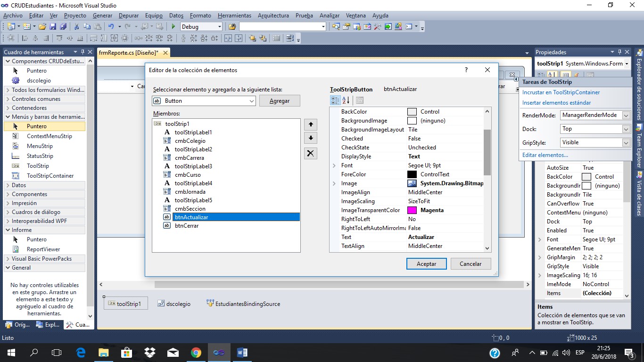Start debugging with the green play icon
This screenshot has height=362, width=644.
pyautogui.click(x=173, y=26)
